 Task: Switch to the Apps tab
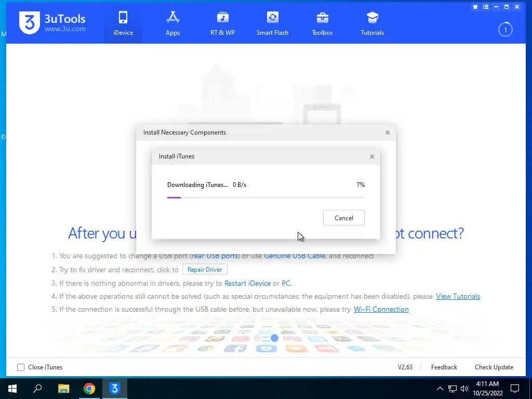point(172,23)
